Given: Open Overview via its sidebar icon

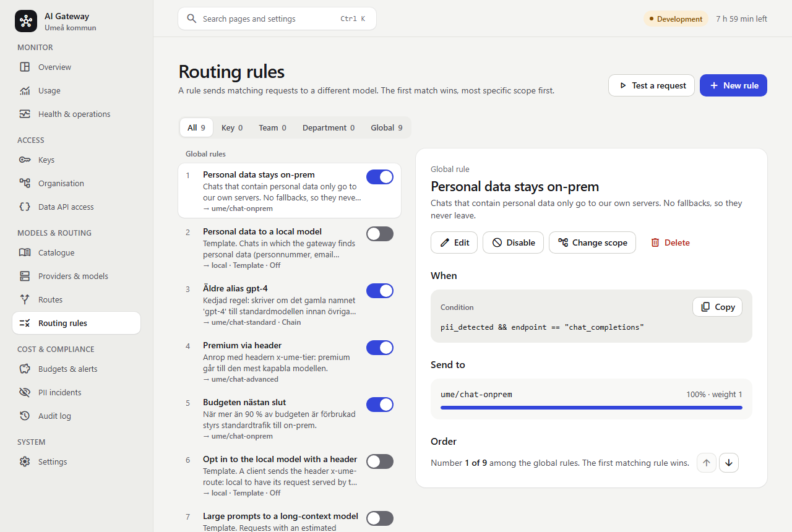Looking at the screenshot, I should 25,67.
